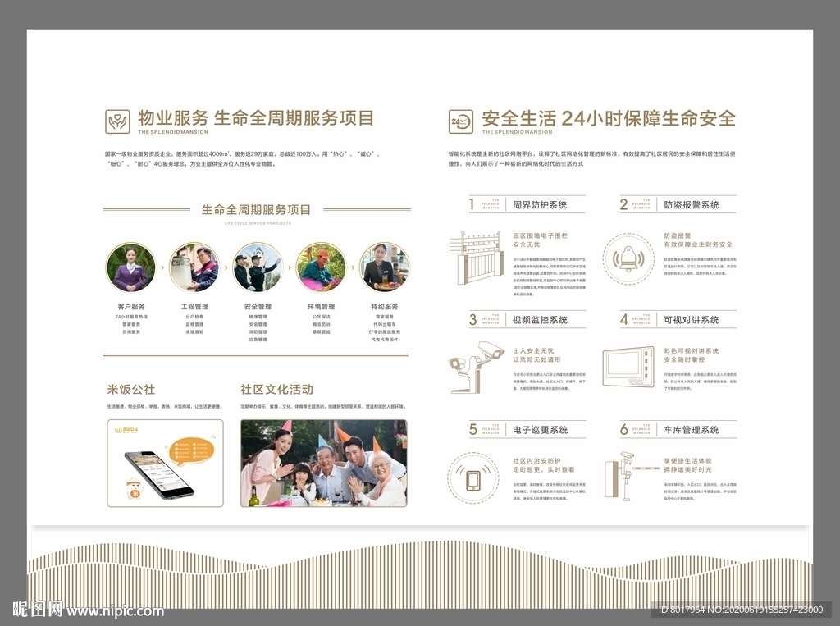Screen dimensions: 840x626
Task: Click the 安全管理 label
Action: [258, 307]
